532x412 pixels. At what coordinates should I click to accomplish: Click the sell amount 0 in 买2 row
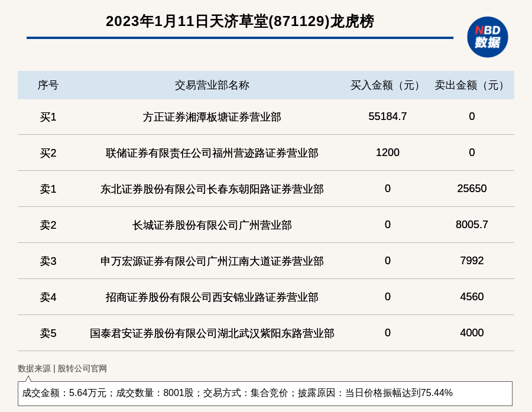click(472, 153)
